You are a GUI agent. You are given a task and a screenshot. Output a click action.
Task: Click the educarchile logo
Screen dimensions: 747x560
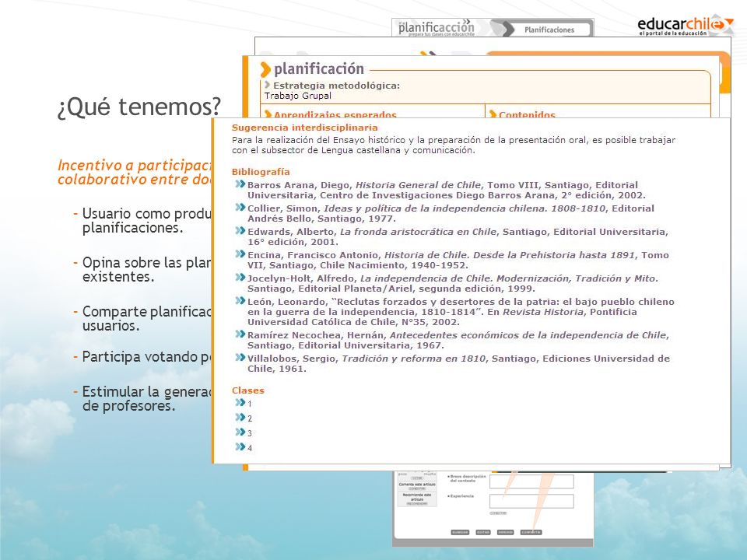point(685,26)
